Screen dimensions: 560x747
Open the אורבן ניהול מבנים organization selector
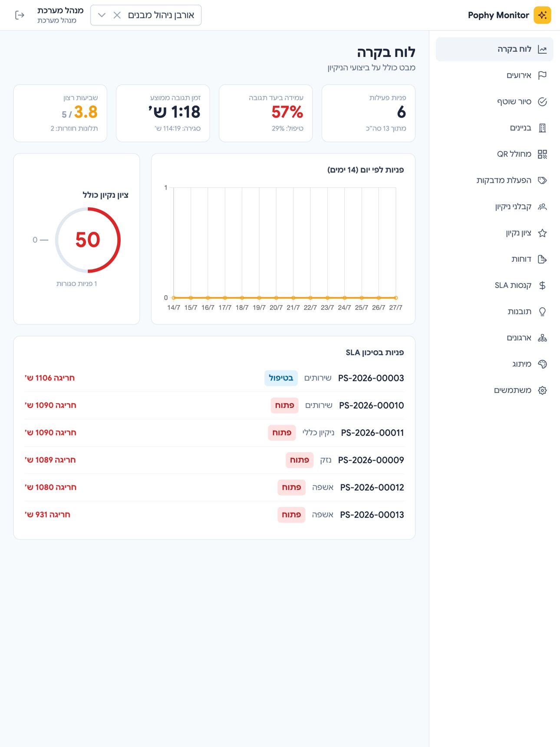click(x=146, y=15)
